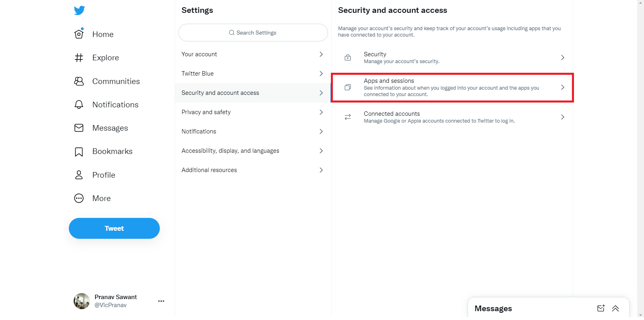Viewport: 644px width, 320px height.
Task: Open Notifications settings entry
Action: [253, 131]
